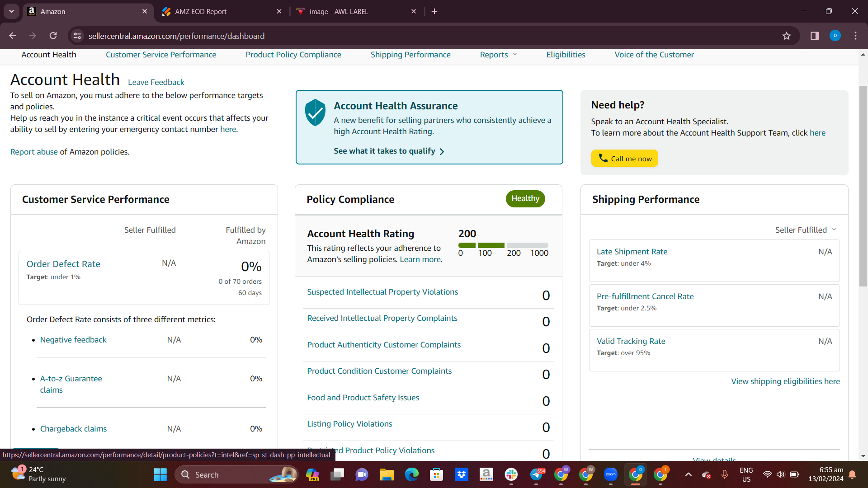The height and width of the screenshot is (488, 868).
Task: Bookmark this page with the star icon
Action: coord(787,36)
